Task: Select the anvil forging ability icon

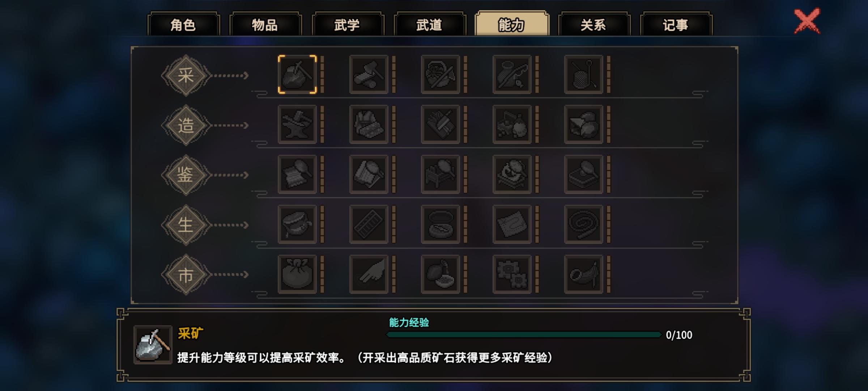Action: [297, 125]
